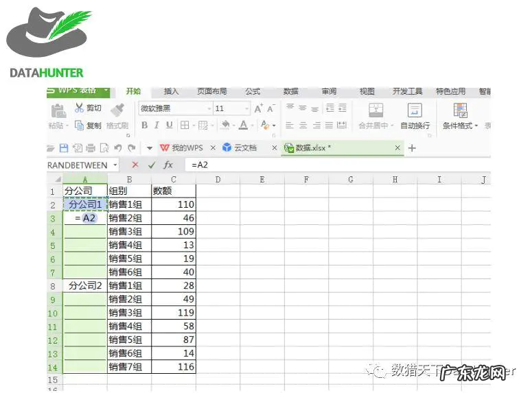Viewport: 532px width, 393px height.
Task: Expand the Conditional Formatting dropdown arrow
Action: (x=476, y=126)
